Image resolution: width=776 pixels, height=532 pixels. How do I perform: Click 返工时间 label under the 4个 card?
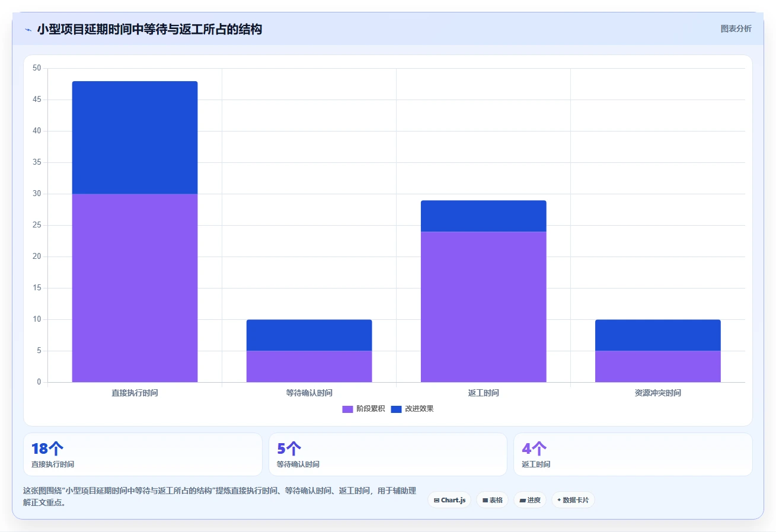click(536, 464)
